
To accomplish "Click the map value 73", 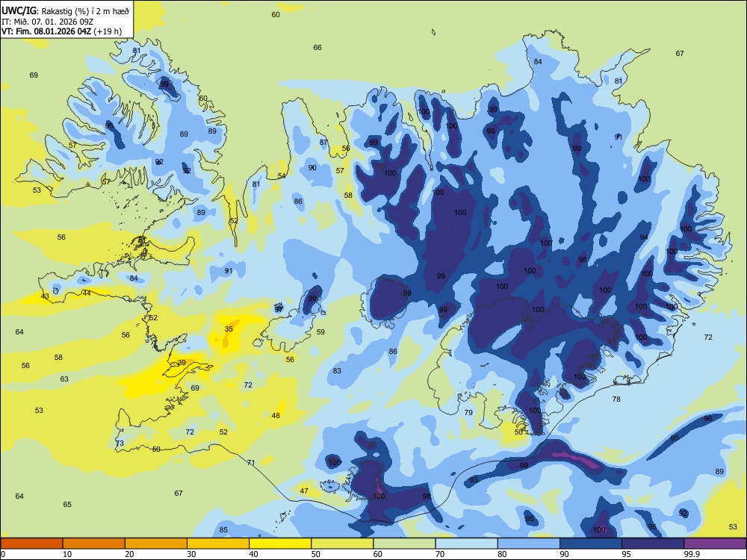I will [x=120, y=444].
